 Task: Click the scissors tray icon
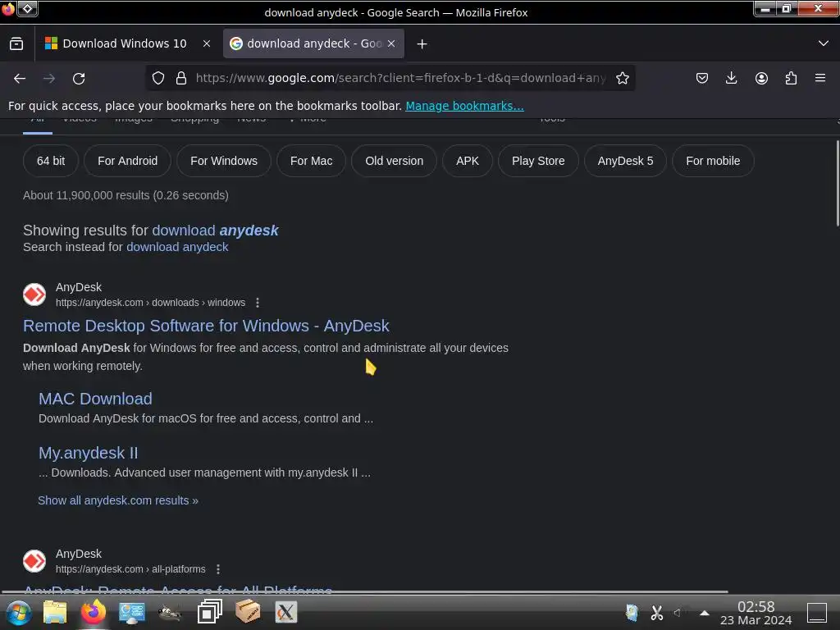657,613
